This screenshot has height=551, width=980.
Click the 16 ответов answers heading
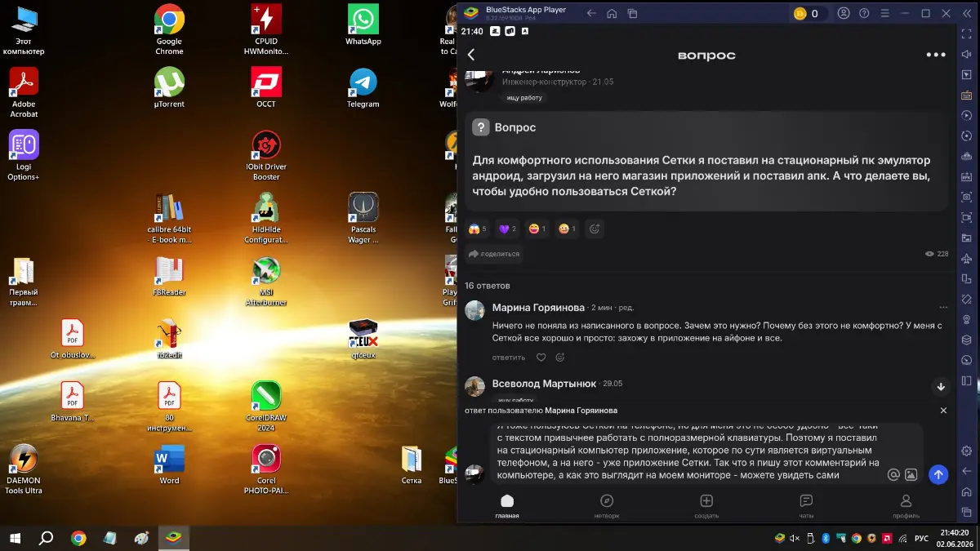coord(488,286)
